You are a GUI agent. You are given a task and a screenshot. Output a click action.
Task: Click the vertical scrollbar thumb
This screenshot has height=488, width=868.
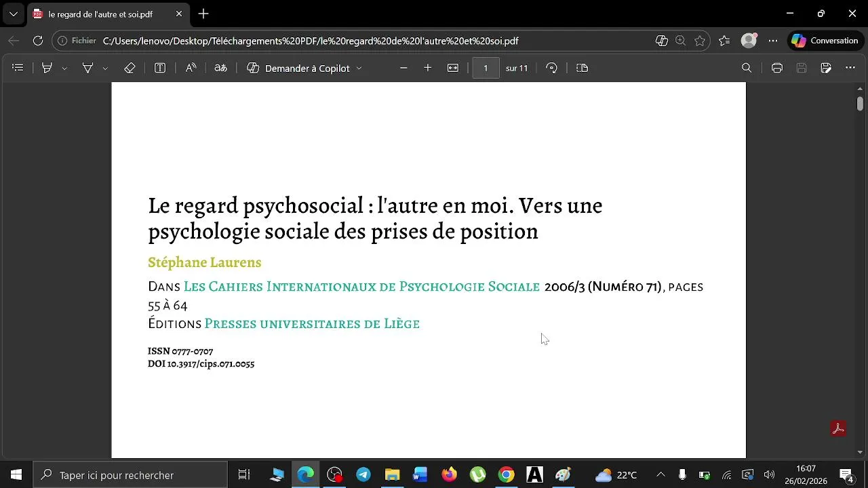860,104
